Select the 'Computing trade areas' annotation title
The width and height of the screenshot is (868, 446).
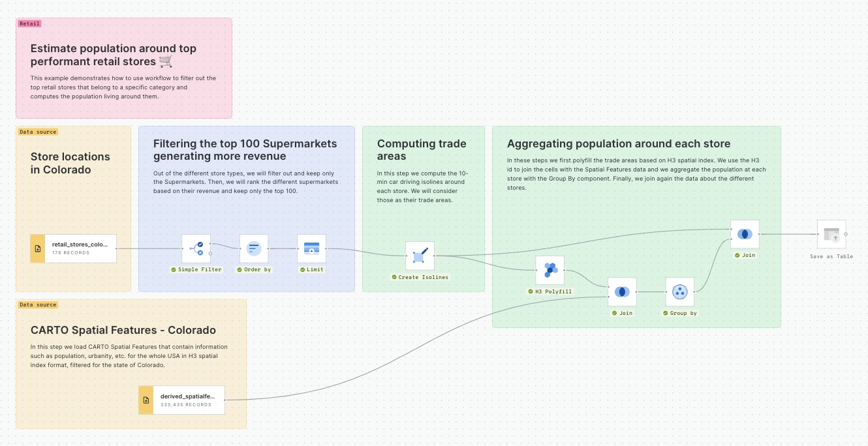point(422,150)
